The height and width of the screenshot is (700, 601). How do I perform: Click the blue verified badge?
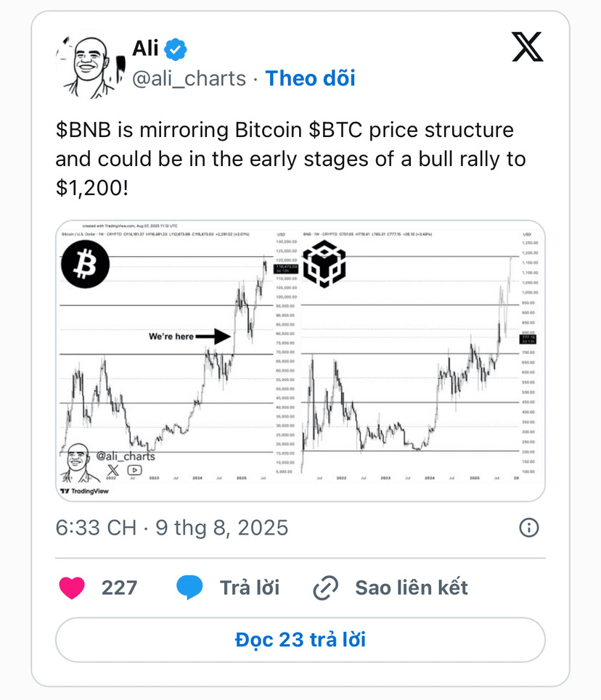point(176,49)
